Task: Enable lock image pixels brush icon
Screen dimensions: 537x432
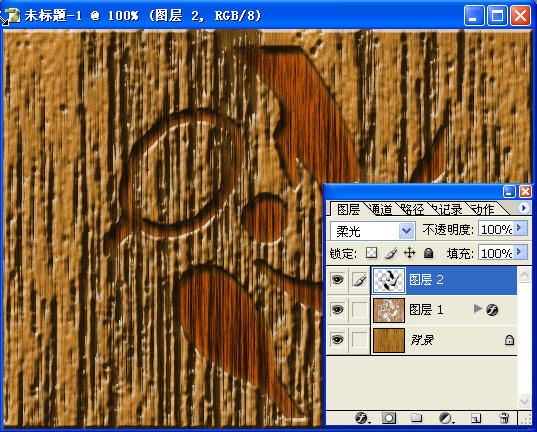Action: (x=391, y=253)
